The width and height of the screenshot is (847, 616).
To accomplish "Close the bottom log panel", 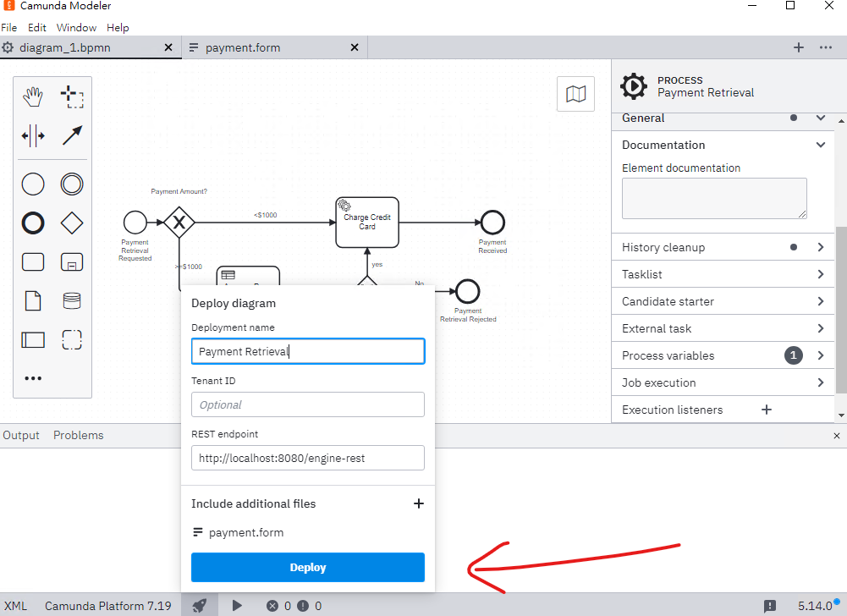I will click(837, 436).
